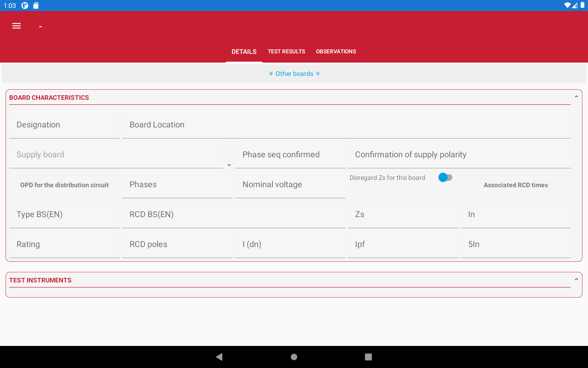The width and height of the screenshot is (588, 368).
Task: Select the Details tab
Action: [x=244, y=52]
